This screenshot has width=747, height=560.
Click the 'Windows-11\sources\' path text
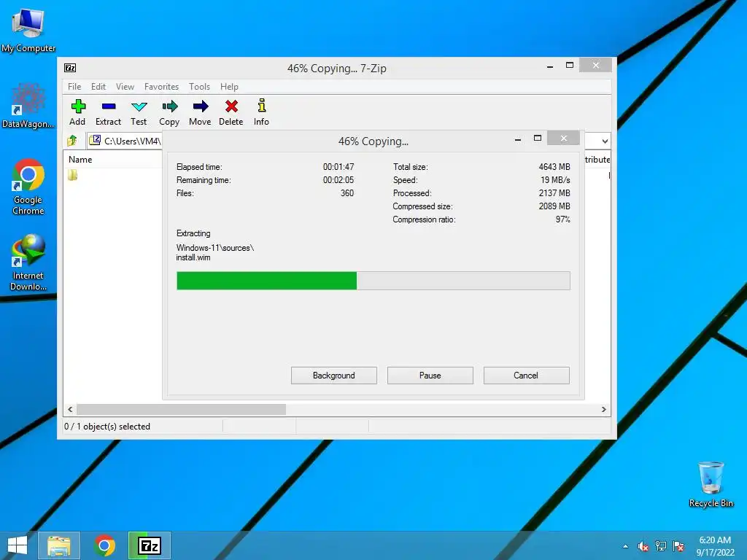[215, 248]
